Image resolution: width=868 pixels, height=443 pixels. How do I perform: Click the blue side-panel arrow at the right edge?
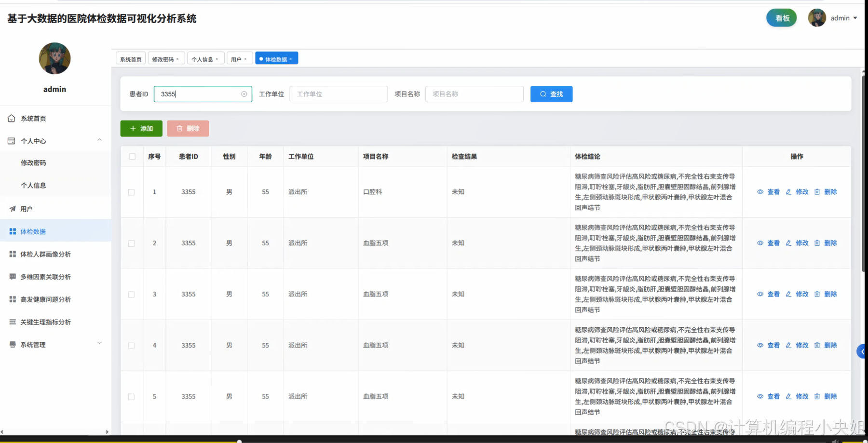[862, 351]
